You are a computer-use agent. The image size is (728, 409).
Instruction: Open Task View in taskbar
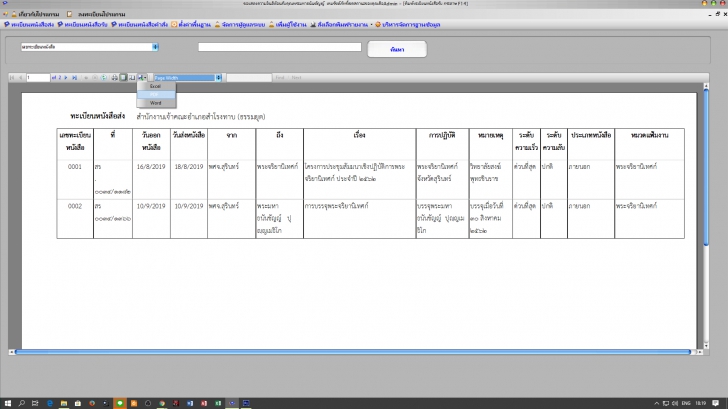click(35, 403)
